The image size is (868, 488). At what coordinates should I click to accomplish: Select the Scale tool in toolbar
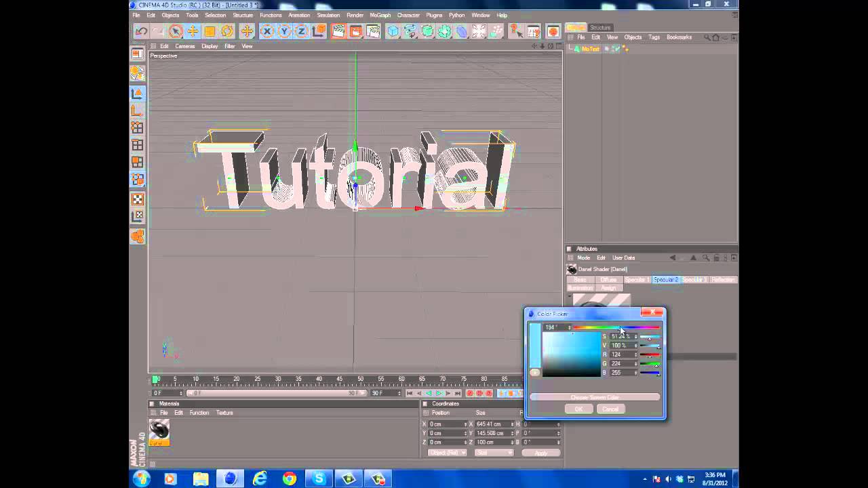point(210,31)
